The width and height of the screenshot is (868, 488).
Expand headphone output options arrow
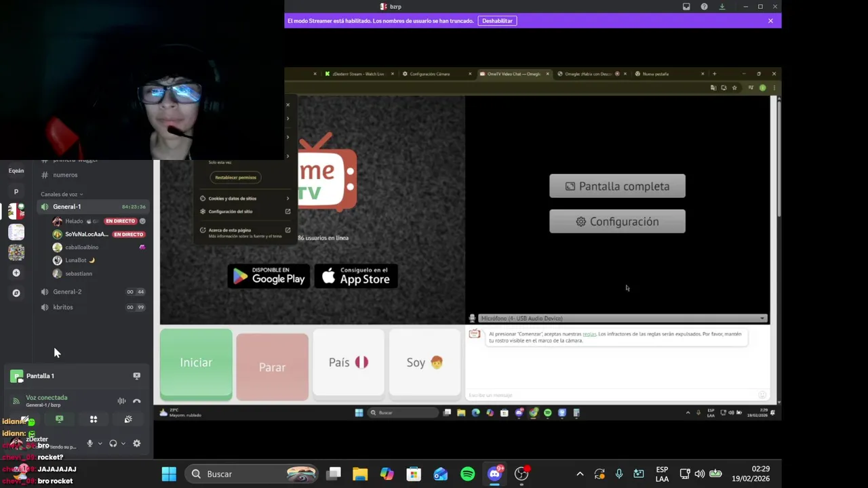(123, 443)
